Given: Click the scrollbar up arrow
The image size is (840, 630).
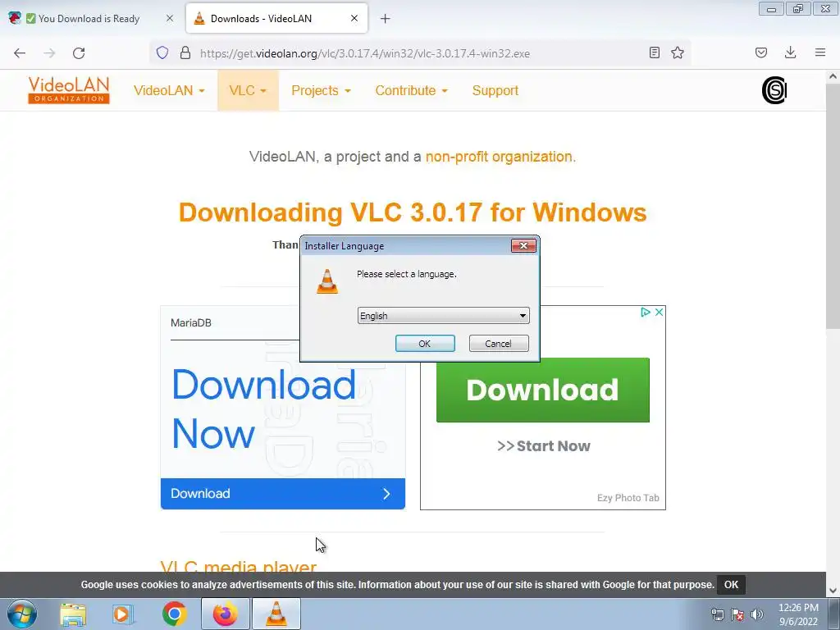Looking at the screenshot, I should point(833,76).
